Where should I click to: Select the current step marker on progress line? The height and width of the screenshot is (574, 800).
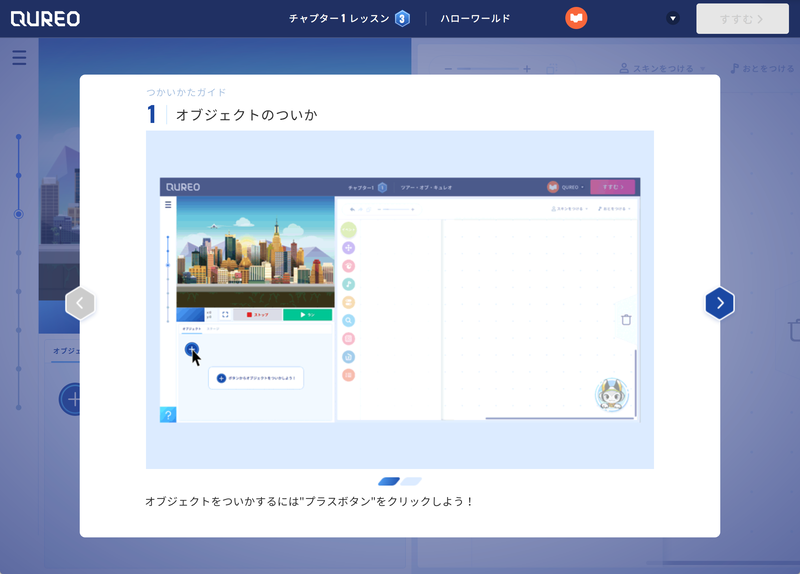[x=19, y=214]
